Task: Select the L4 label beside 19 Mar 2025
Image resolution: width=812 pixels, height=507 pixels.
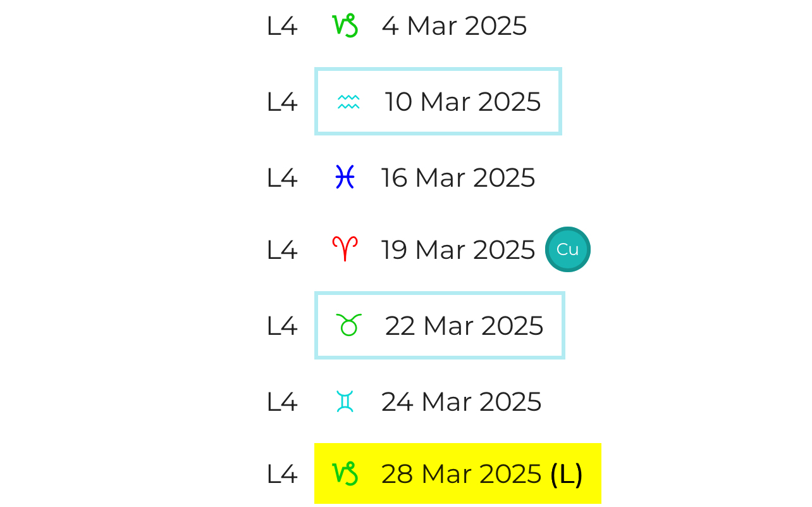Action: (x=282, y=250)
